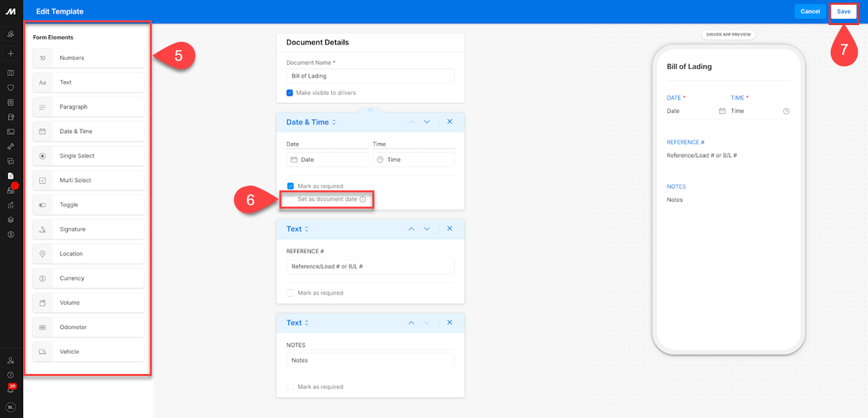Check Mark as required under NOTES
This screenshot has height=418, width=868.
click(290, 387)
